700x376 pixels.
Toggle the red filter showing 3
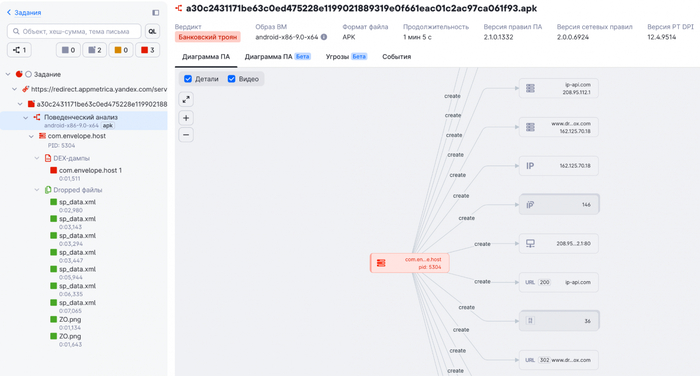(x=147, y=50)
